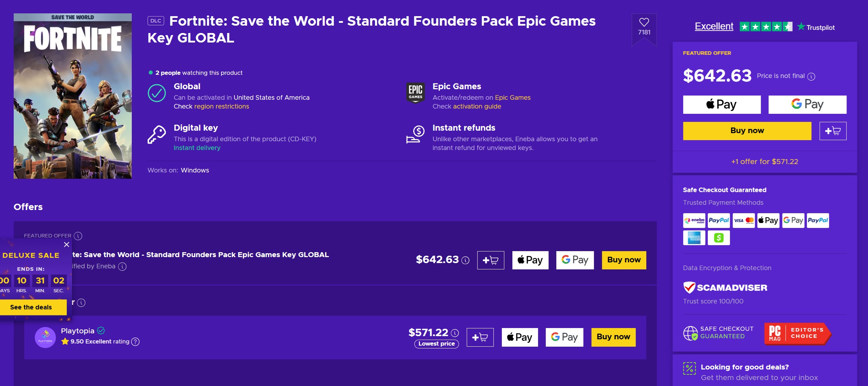Image resolution: width=868 pixels, height=386 pixels.
Task: Add the $642.63 offer row to cart
Action: (x=490, y=260)
